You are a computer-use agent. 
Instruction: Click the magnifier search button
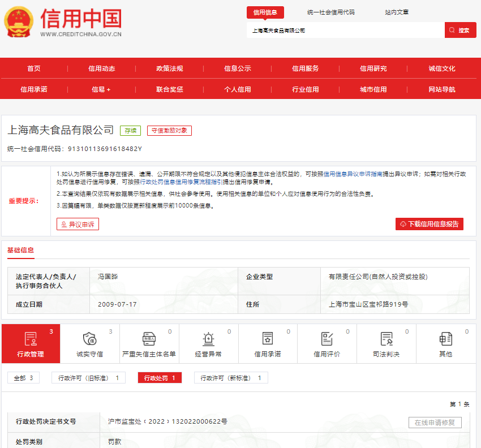[x=460, y=30]
